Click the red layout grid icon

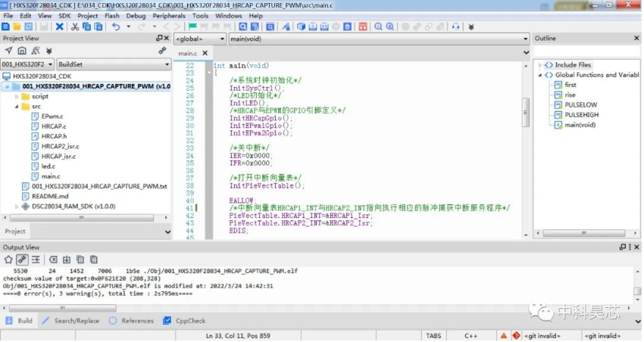tap(363, 26)
